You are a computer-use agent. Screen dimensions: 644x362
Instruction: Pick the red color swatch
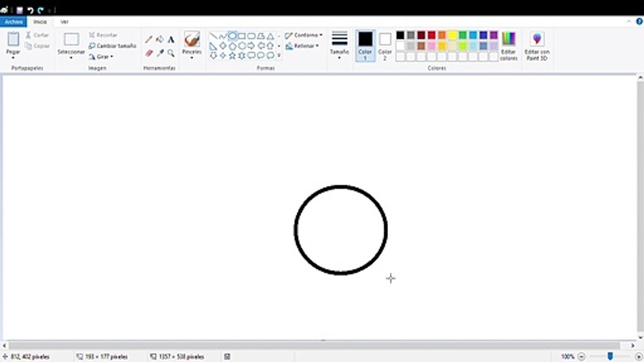point(431,35)
